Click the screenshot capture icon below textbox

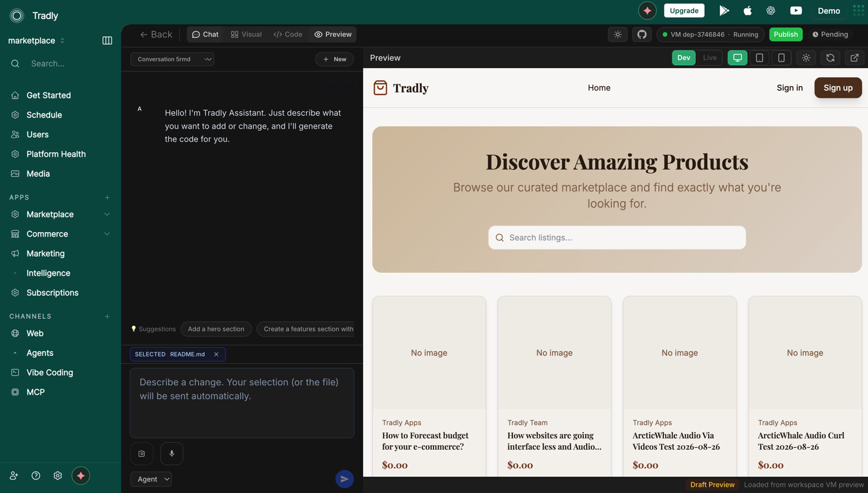[142, 454]
